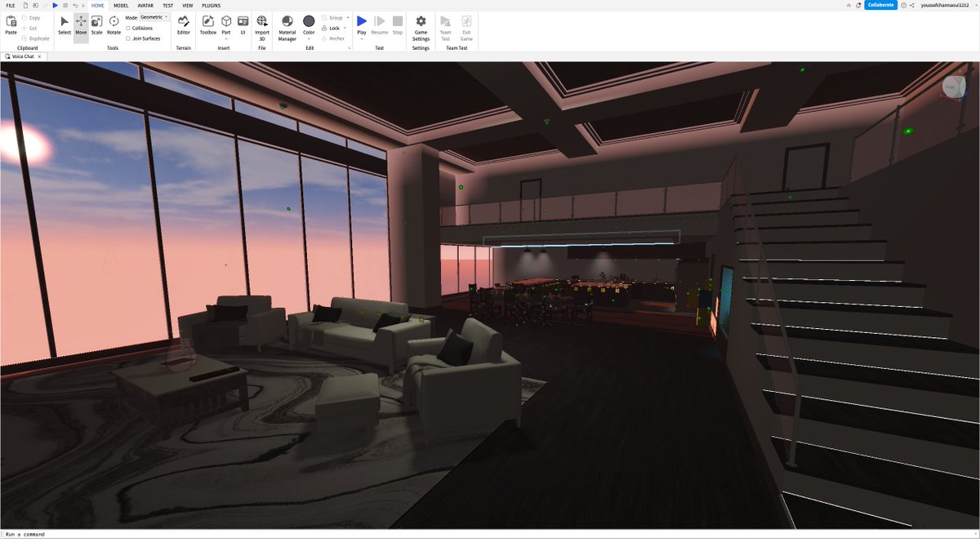The height and width of the screenshot is (551, 980).
Task: Open the Geometric mode dropdown
Action: point(154,17)
